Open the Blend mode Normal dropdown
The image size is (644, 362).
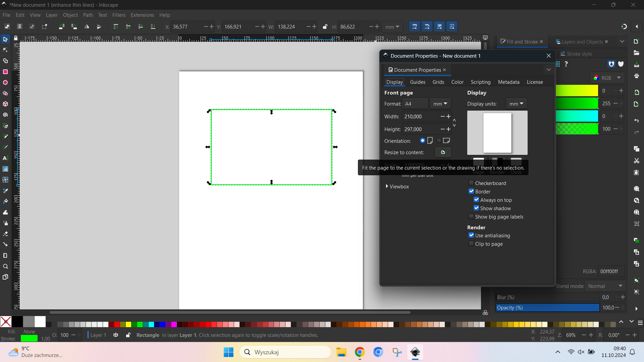605,286
